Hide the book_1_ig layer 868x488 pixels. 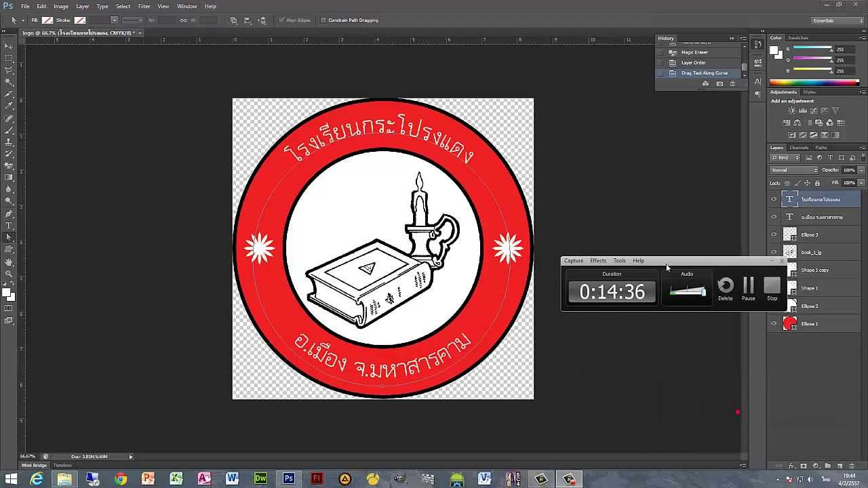click(x=774, y=252)
